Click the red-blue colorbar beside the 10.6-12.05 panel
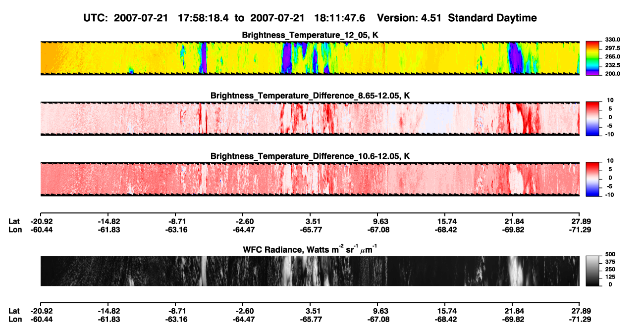The height and width of the screenshot is (330, 644). pyautogui.click(x=592, y=179)
